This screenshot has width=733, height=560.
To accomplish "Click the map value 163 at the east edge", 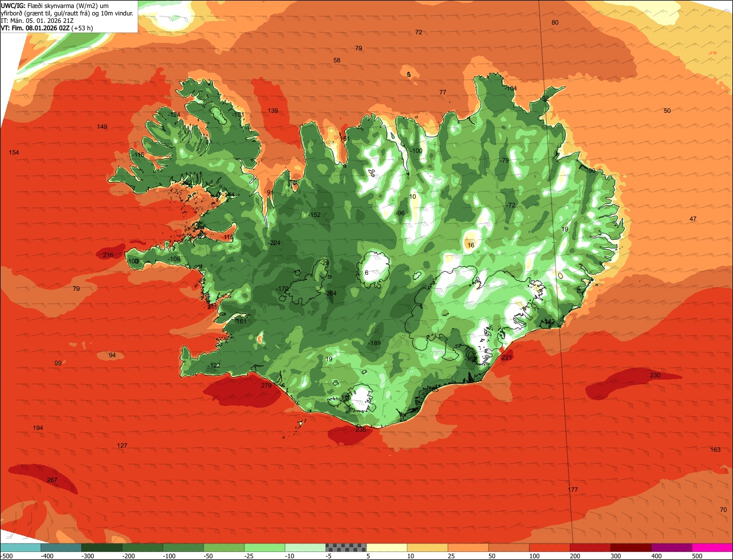I will (715, 449).
